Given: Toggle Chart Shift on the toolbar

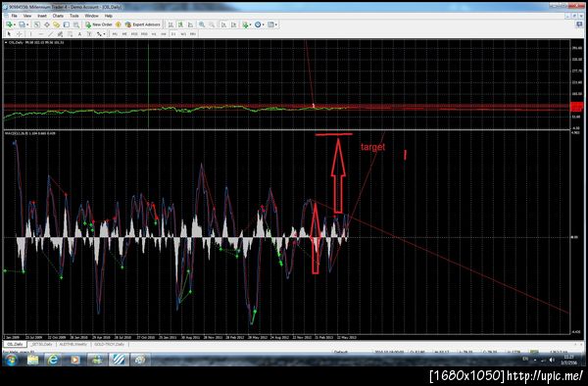Looking at the screenshot, I should (233, 24).
